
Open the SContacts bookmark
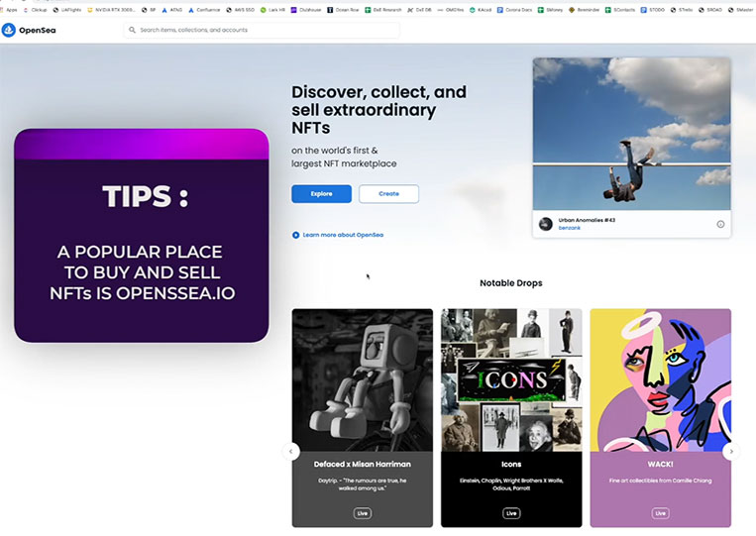pos(620,10)
